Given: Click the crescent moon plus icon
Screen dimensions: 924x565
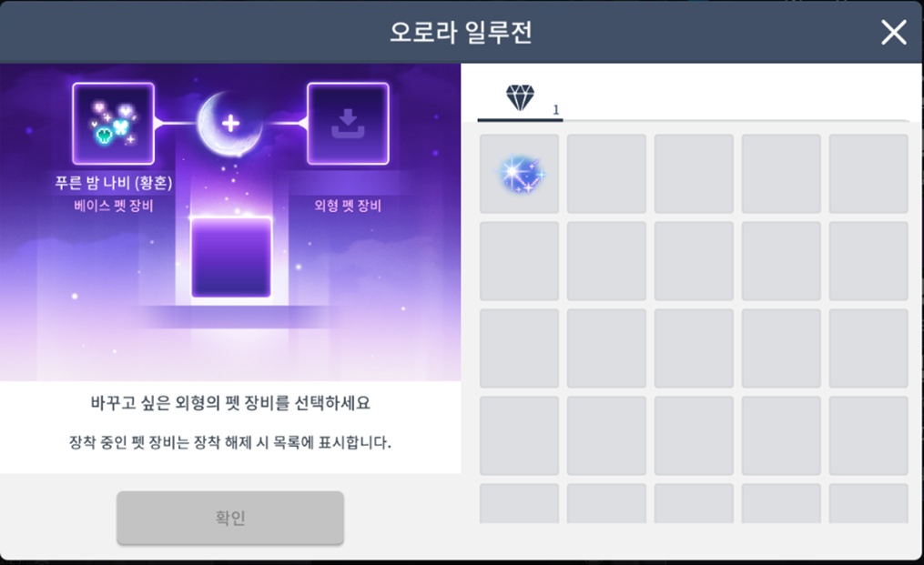Looking at the screenshot, I should pyautogui.click(x=230, y=123).
